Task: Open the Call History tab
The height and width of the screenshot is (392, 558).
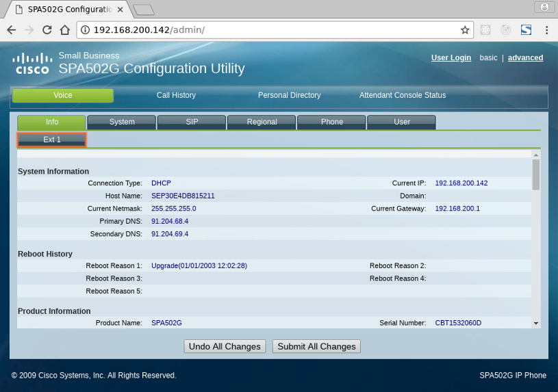Action: coord(176,95)
